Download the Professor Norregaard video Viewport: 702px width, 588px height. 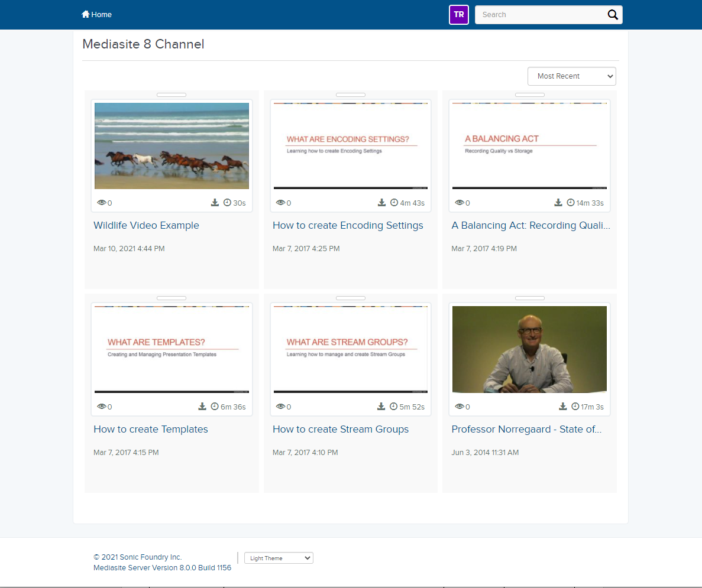pos(563,407)
